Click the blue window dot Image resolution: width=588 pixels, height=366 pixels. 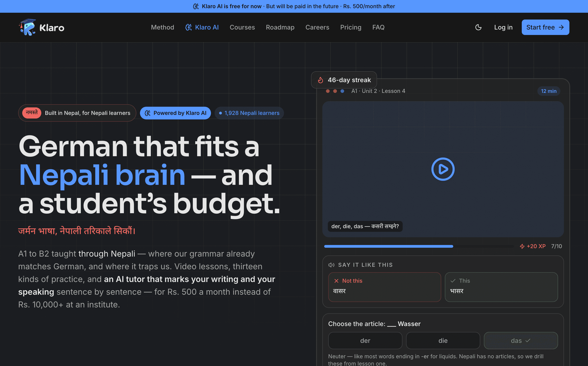[x=342, y=91]
